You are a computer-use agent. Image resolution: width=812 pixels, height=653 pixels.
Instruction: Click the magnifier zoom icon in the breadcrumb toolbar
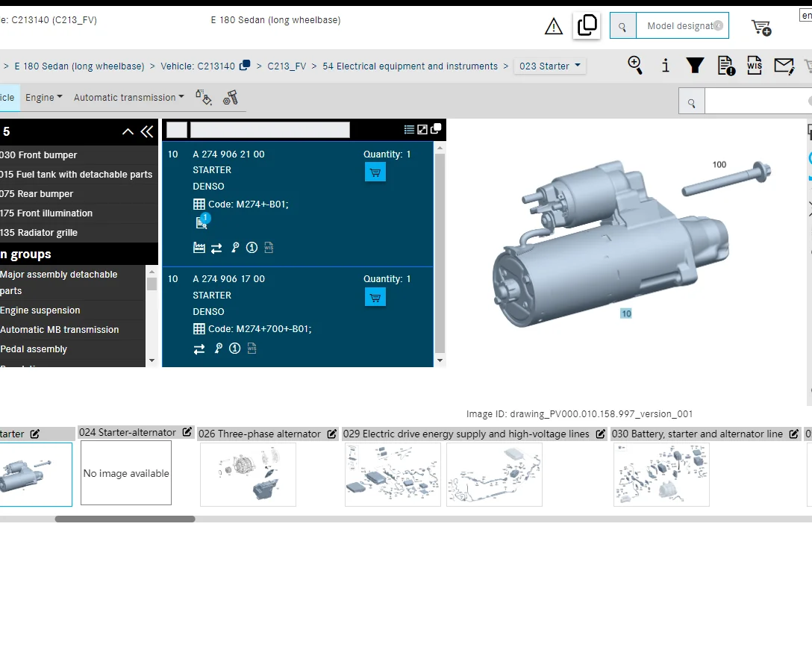point(635,66)
